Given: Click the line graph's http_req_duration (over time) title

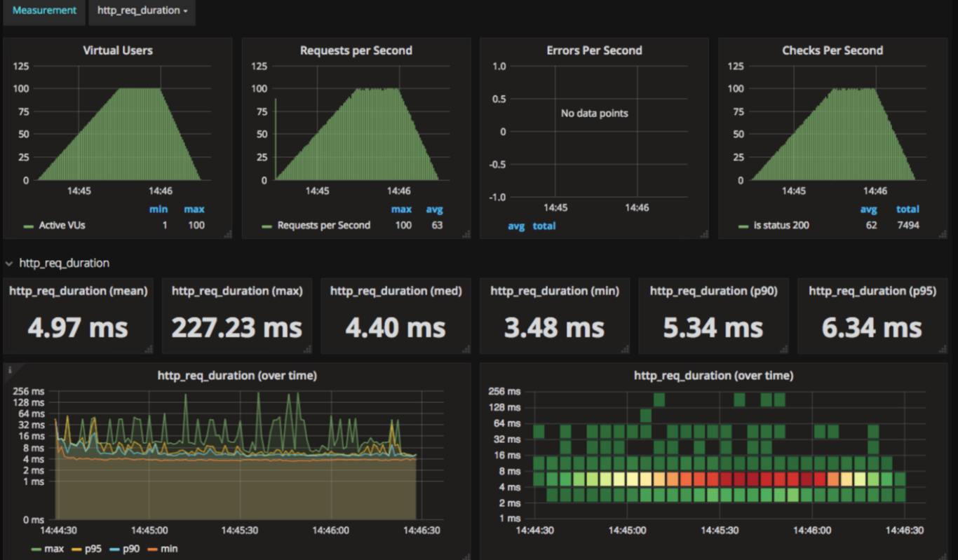Looking at the screenshot, I should 237,376.
